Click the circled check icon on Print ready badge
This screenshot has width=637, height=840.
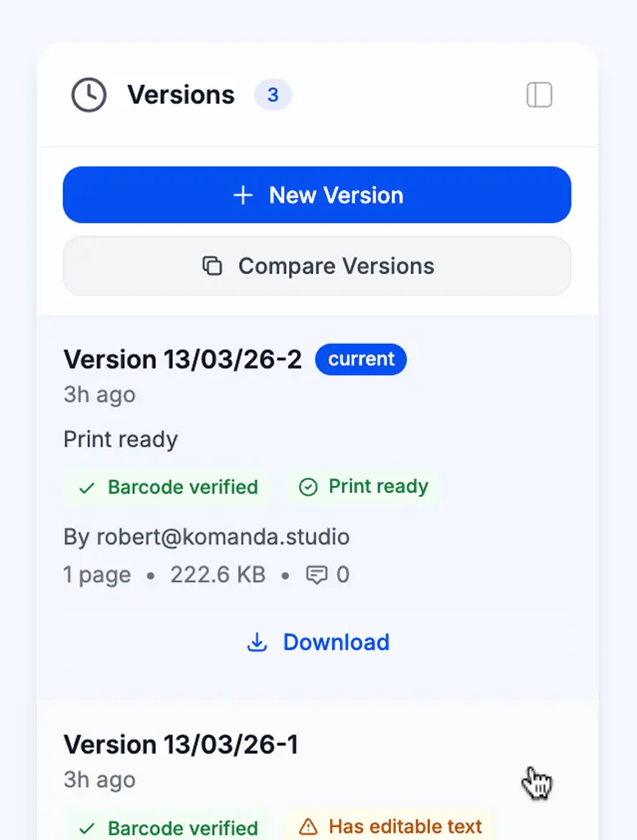point(308,487)
